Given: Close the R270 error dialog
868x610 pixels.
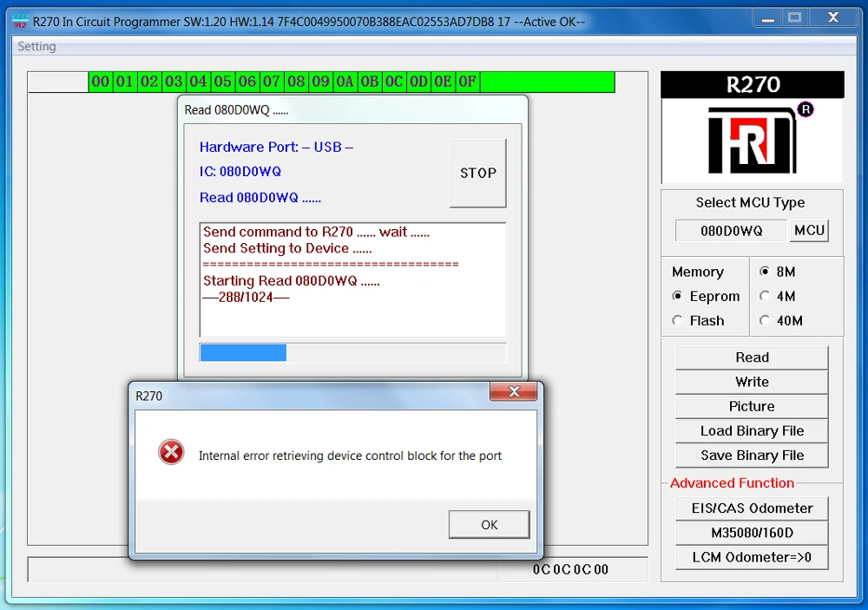Looking at the screenshot, I should pos(513,391).
